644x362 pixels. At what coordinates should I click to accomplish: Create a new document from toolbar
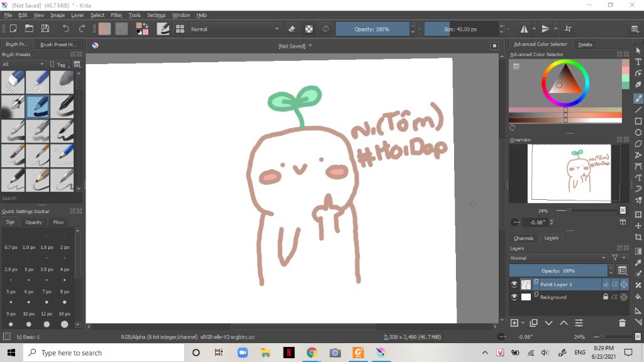(13, 29)
